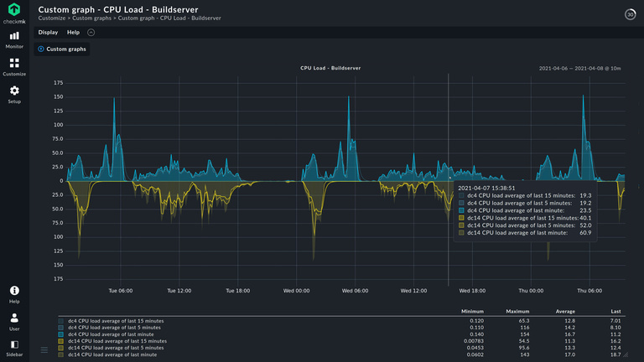Click the dc14 last 15 minutes color swatch
The width and height of the screenshot is (644, 362).
tap(61, 342)
